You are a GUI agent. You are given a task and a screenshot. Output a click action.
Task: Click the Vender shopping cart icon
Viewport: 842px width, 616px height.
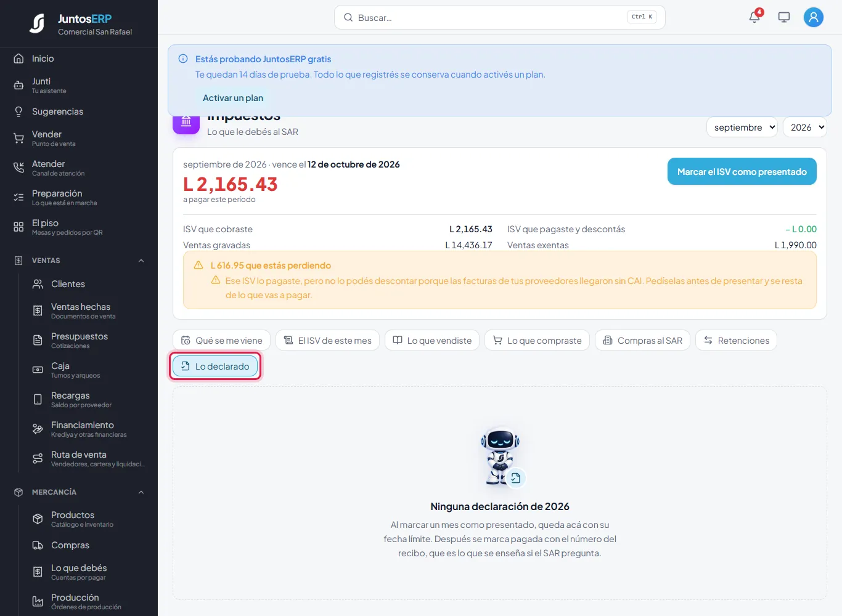18,139
